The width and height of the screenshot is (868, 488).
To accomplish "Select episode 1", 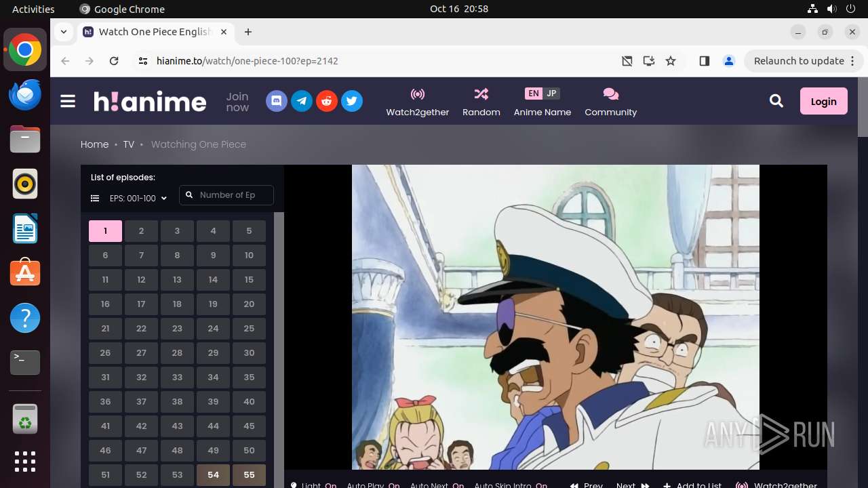I will (x=105, y=231).
